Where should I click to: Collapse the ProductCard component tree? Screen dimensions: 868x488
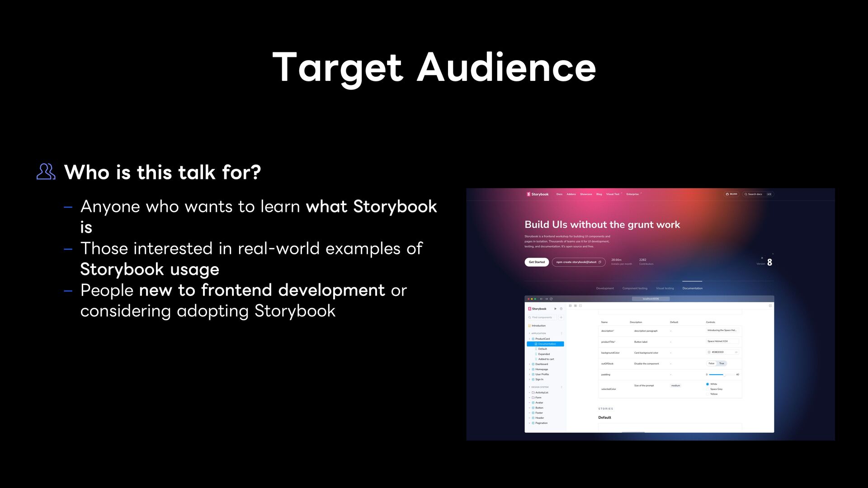pyautogui.click(x=540, y=339)
